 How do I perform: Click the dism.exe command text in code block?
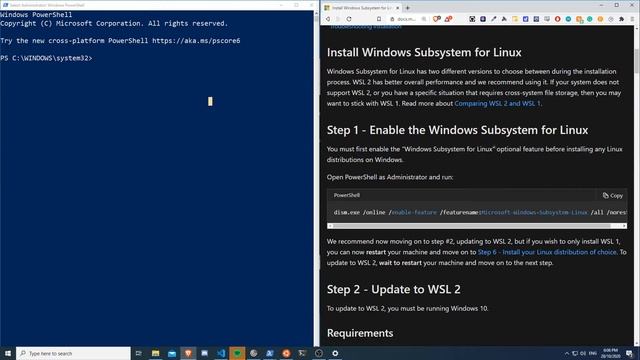point(480,212)
